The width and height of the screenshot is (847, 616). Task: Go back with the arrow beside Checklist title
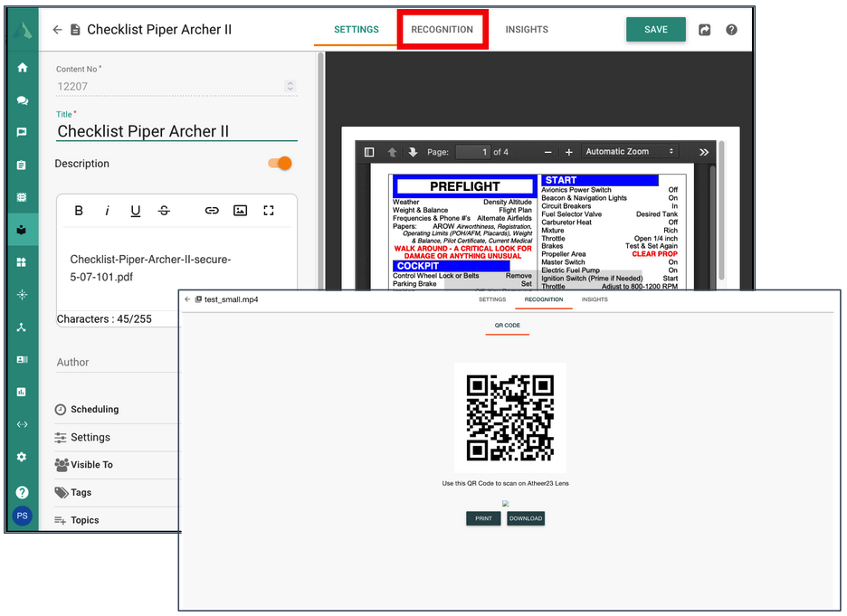tap(57, 30)
